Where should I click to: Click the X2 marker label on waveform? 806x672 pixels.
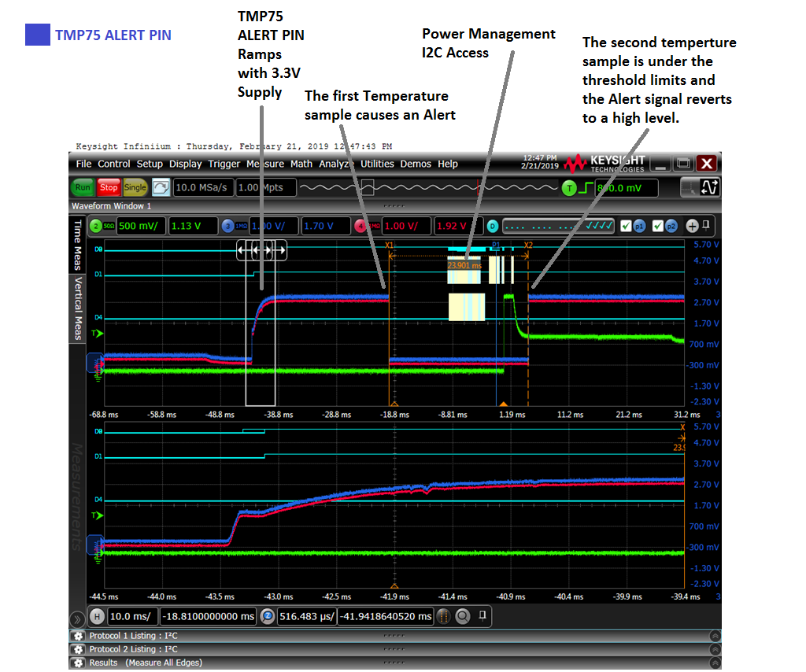click(528, 245)
